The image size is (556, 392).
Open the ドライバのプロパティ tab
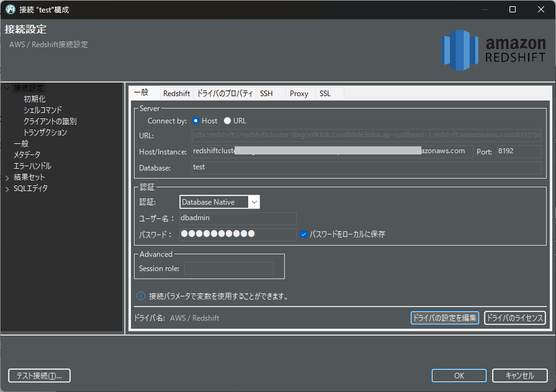click(225, 94)
